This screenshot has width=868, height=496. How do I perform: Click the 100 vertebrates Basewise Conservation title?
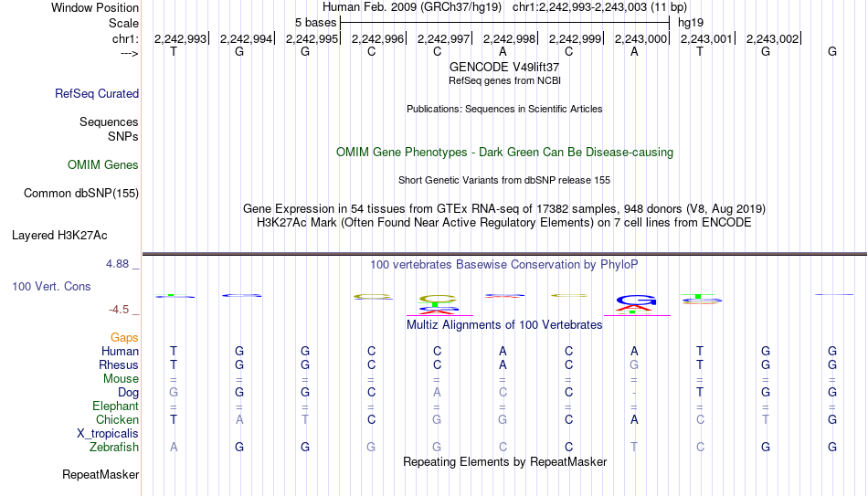point(504,265)
